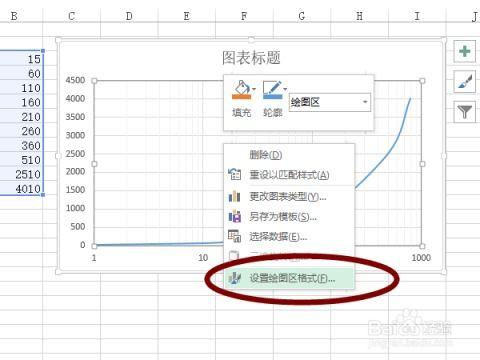Open the Chart Elements plus button
The image size is (480, 360).
[x=464, y=51]
